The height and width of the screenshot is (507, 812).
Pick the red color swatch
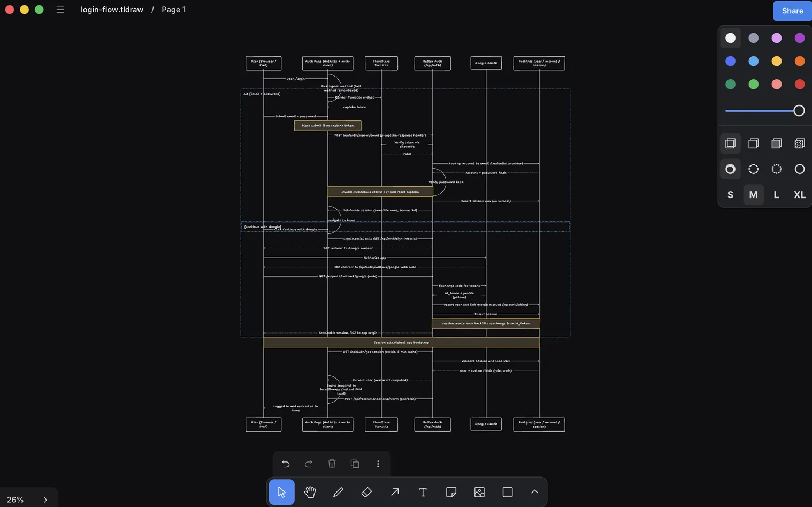coord(800,84)
